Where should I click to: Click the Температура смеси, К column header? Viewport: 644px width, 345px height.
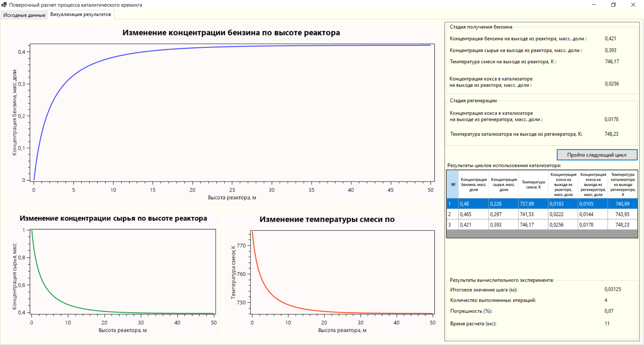coord(533,184)
